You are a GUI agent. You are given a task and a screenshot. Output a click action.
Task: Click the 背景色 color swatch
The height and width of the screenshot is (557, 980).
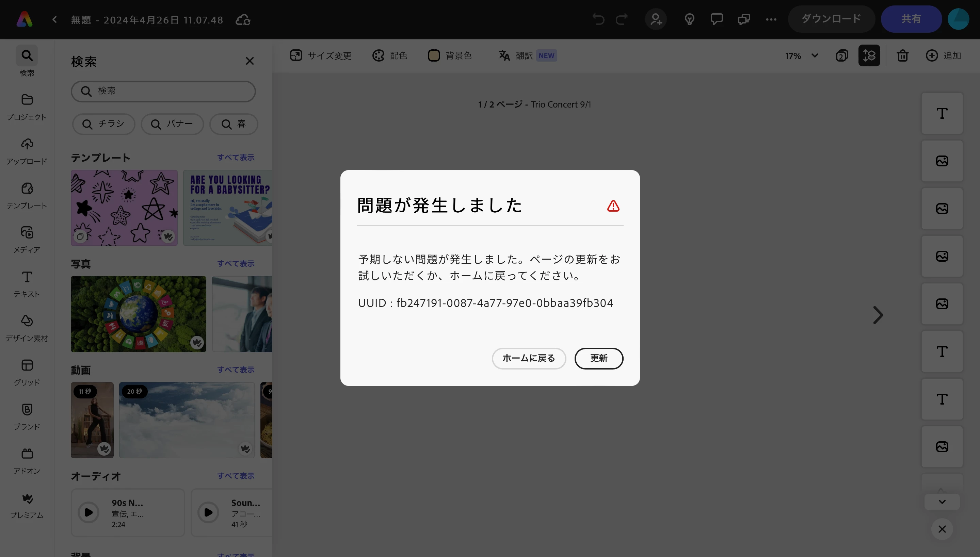(434, 56)
